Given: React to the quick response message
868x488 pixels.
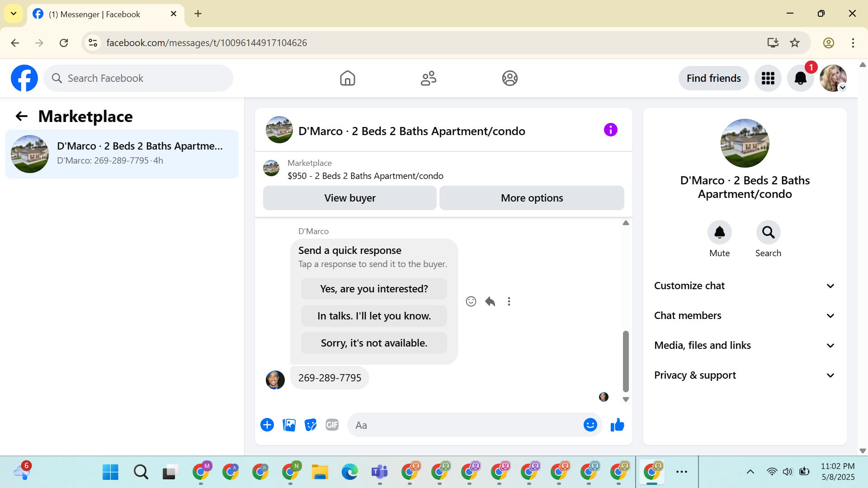Looking at the screenshot, I should pyautogui.click(x=471, y=301).
